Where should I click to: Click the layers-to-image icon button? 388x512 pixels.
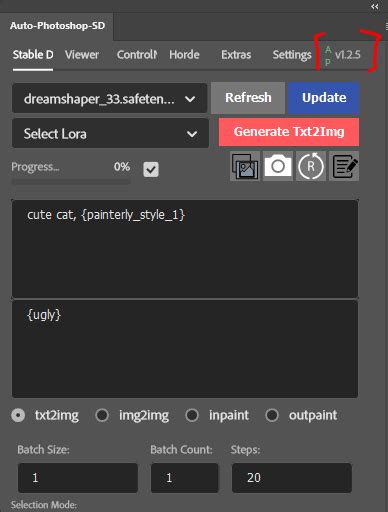pos(245,166)
